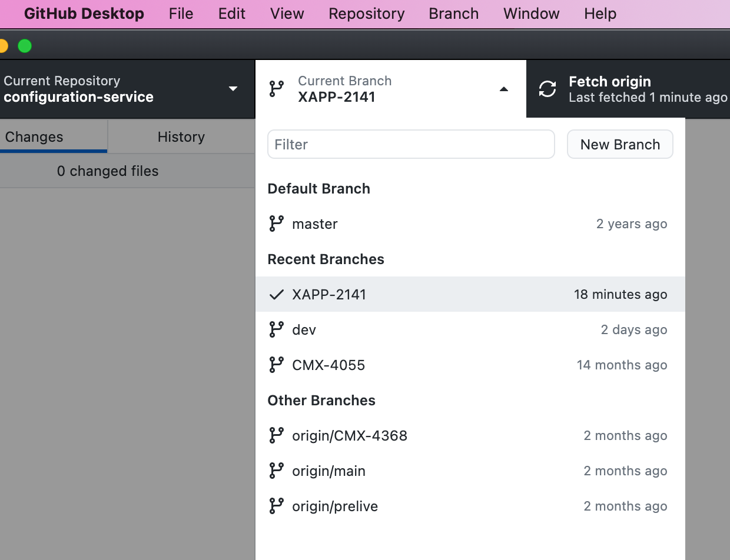The image size is (730, 560).
Task: Select the CMX-4055 branch name
Action: pos(328,365)
